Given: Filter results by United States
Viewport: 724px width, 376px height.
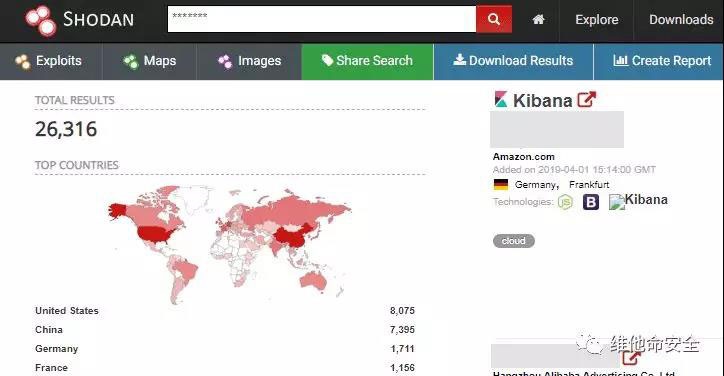Looking at the screenshot, I should coord(67,311).
